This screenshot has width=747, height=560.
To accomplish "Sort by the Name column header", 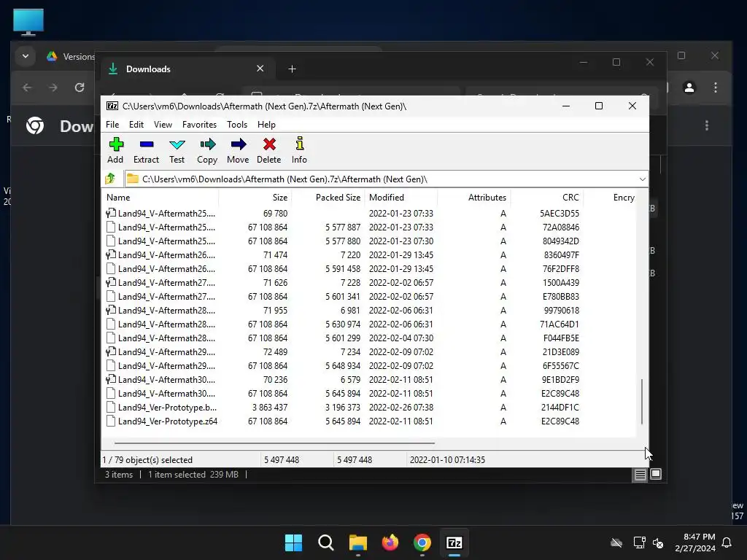I will tap(160, 197).
